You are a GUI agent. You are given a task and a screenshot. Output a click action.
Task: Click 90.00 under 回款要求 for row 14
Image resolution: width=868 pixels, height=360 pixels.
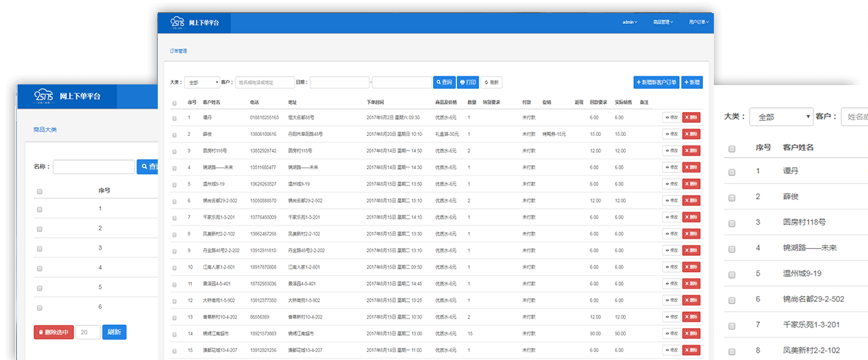coord(595,333)
